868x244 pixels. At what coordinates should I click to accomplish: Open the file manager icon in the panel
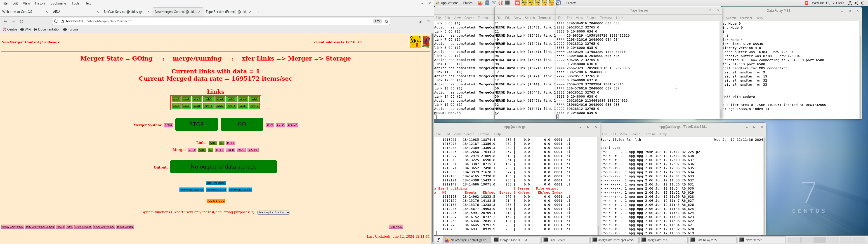[x=487, y=3]
